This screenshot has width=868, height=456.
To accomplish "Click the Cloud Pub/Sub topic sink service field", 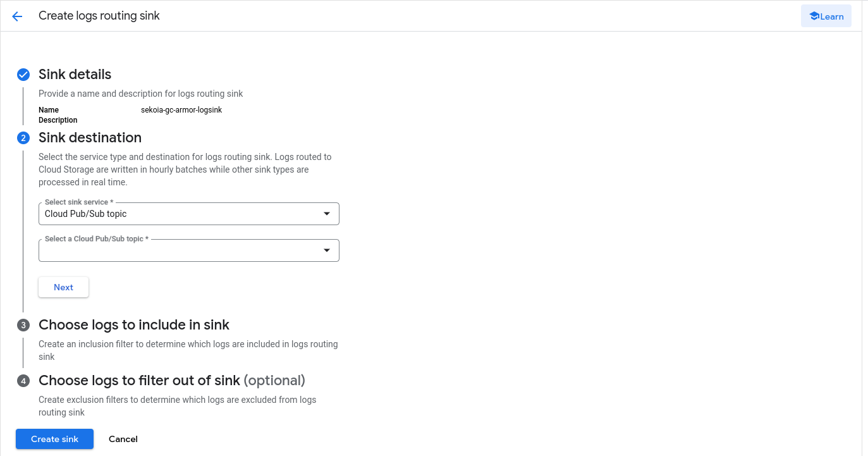I will [189, 214].
